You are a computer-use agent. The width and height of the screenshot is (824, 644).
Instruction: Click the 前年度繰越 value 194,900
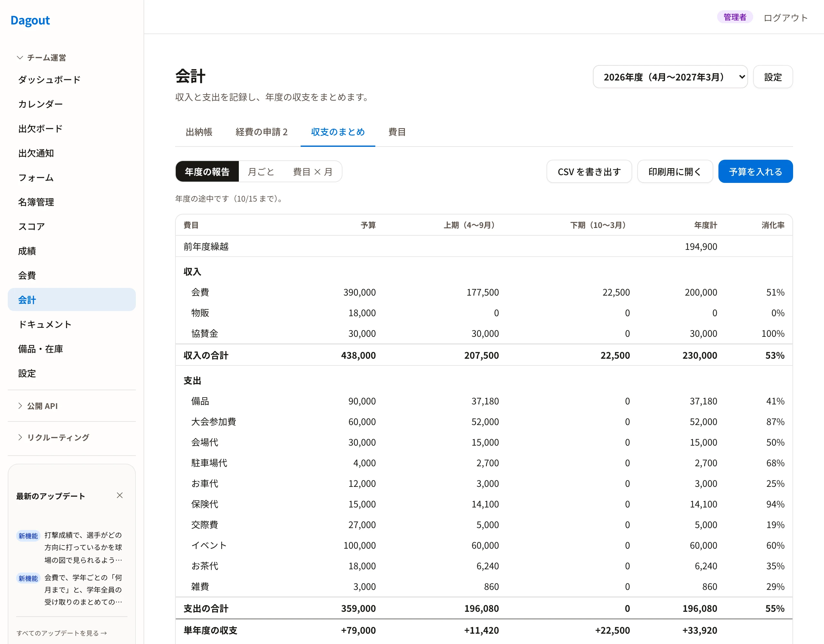(701, 247)
